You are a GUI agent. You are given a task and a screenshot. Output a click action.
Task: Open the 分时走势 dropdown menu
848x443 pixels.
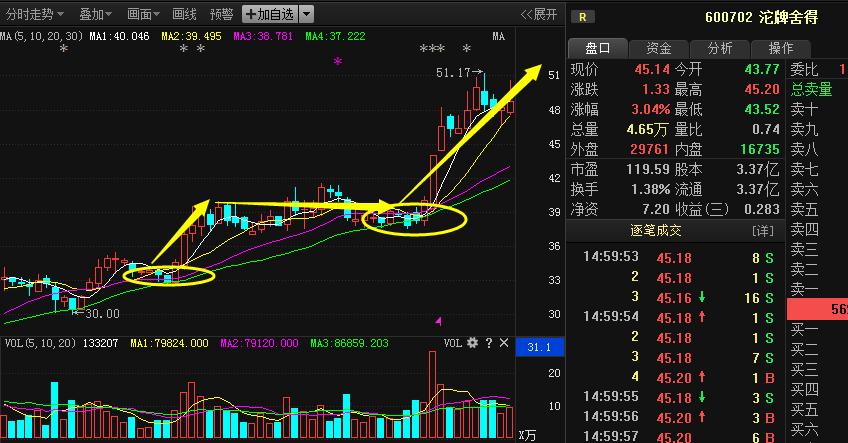tap(35, 14)
